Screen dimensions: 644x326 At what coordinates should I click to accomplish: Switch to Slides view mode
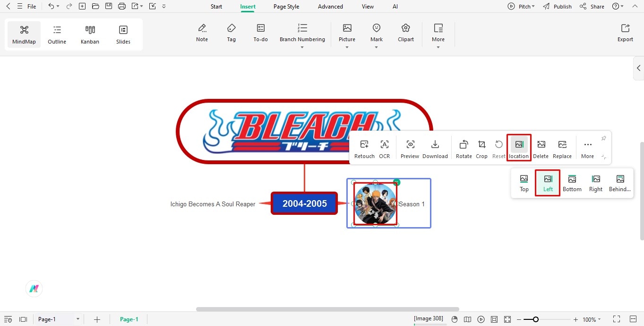click(x=123, y=35)
